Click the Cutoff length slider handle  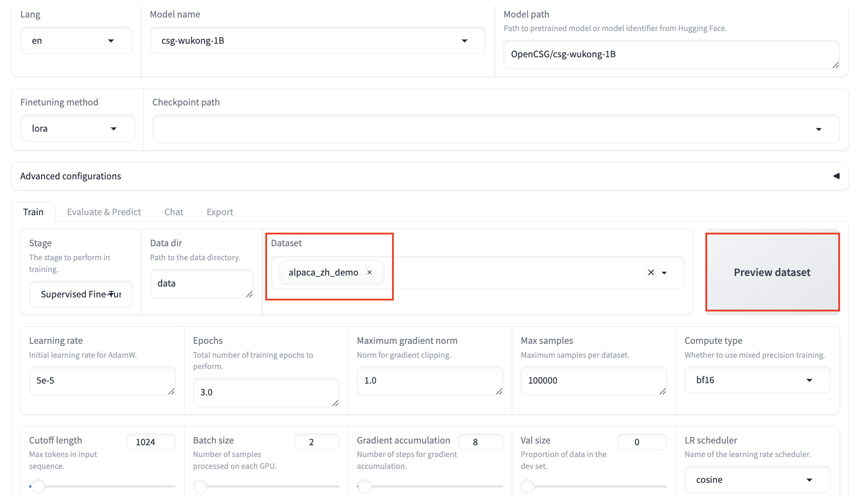38,486
